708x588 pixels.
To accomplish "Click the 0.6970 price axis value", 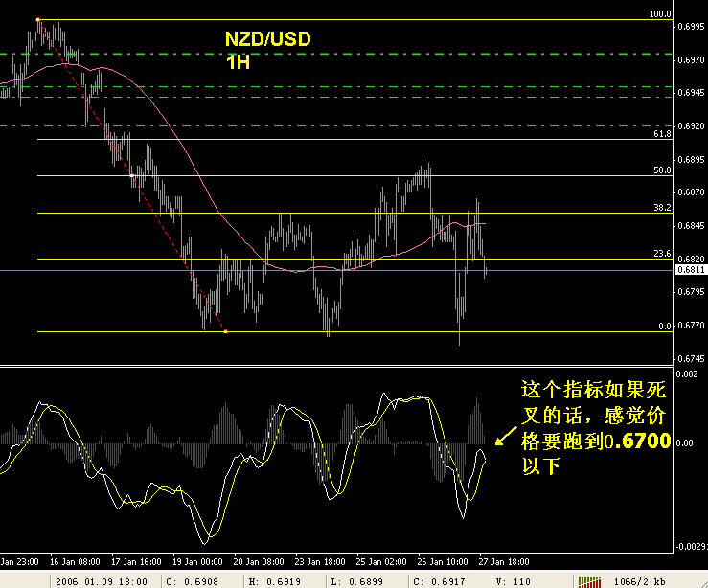I will 691,59.
